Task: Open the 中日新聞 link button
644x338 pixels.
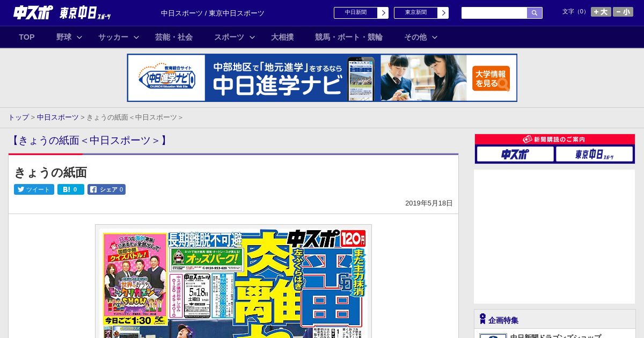Action: point(356,13)
